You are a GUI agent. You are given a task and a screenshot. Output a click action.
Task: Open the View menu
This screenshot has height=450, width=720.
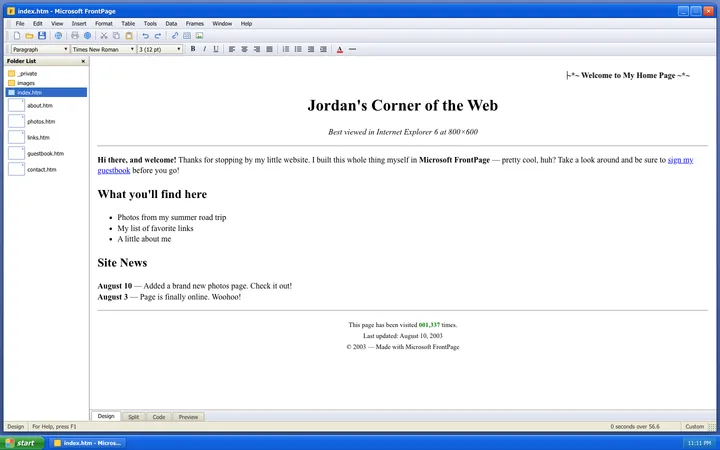57,23
